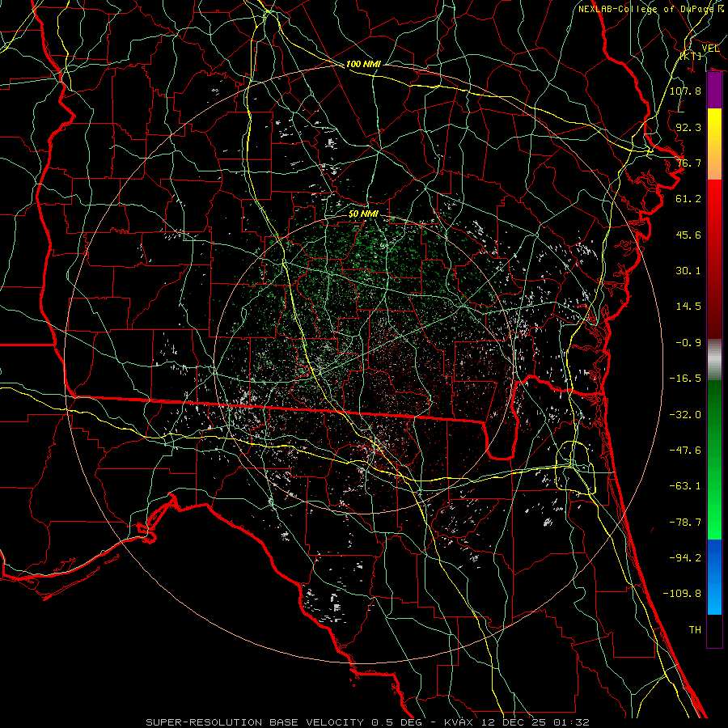Select the -47.6 value on velocity scale

685,451
